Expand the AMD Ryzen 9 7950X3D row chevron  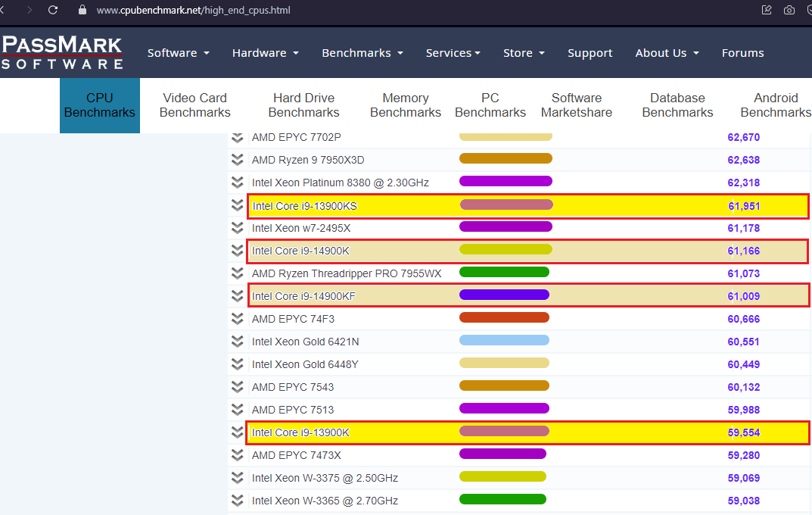tap(237, 160)
